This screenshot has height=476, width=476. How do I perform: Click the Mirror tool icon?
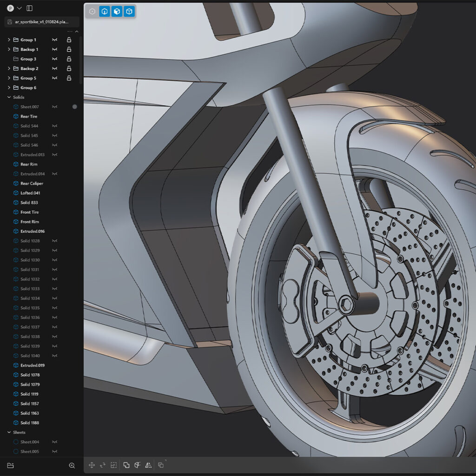(x=148, y=465)
